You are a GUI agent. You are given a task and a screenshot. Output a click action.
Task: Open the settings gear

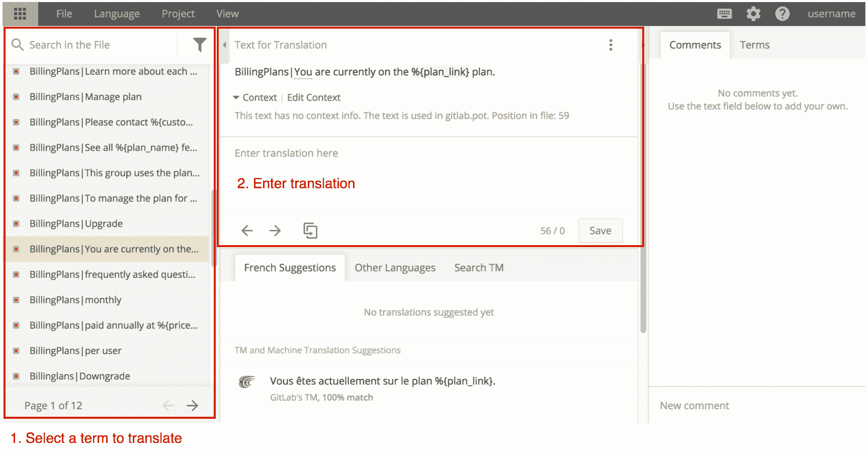coord(753,14)
